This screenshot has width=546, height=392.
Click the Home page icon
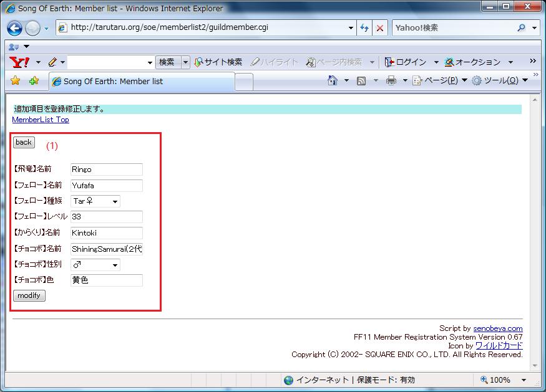333,80
